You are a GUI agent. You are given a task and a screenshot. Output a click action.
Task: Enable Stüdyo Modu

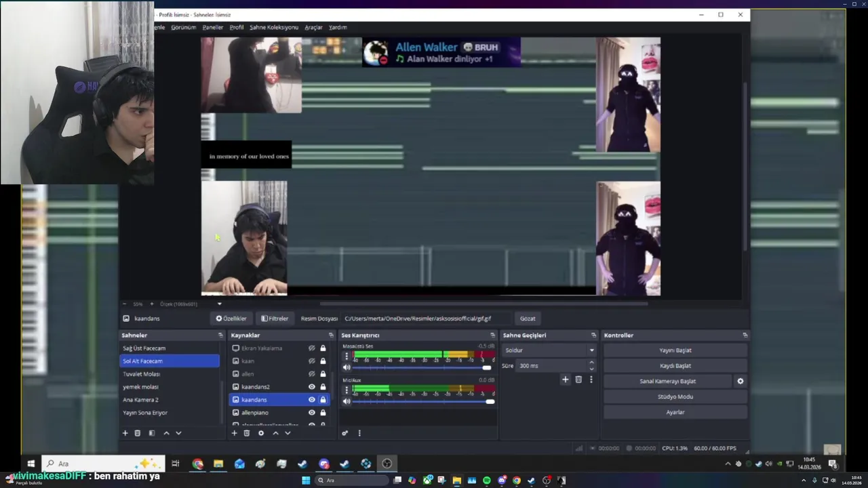[x=675, y=396]
